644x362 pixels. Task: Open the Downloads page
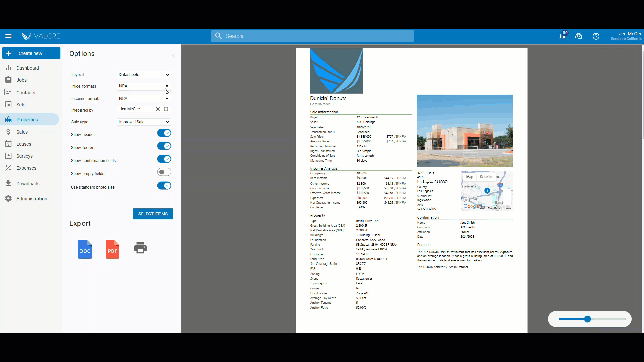[28, 184]
